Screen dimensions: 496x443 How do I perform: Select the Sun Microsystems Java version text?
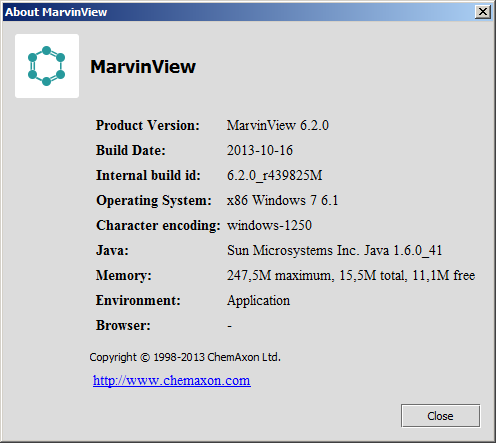pos(335,251)
